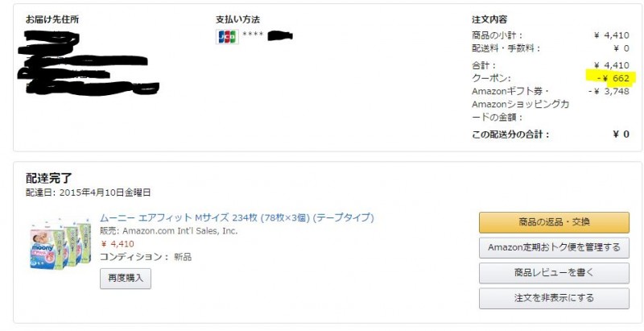
Task: Click the 商品の返品・交換 button
Action: 554,222
